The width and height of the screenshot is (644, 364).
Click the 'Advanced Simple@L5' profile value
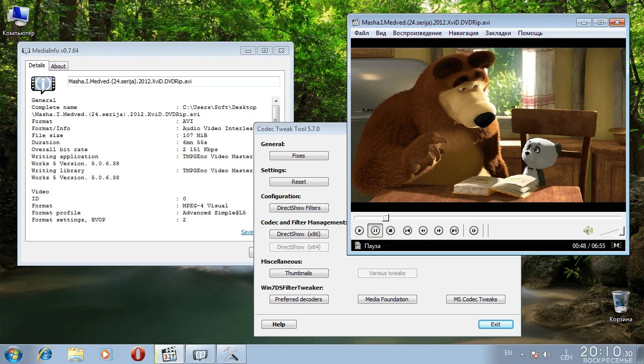[214, 213]
